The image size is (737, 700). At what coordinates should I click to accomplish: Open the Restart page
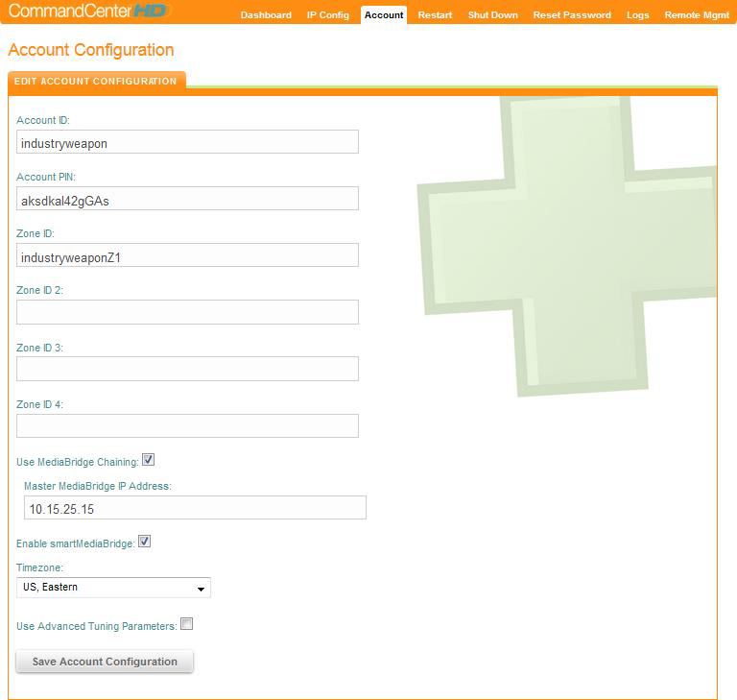[x=435, y=15]
